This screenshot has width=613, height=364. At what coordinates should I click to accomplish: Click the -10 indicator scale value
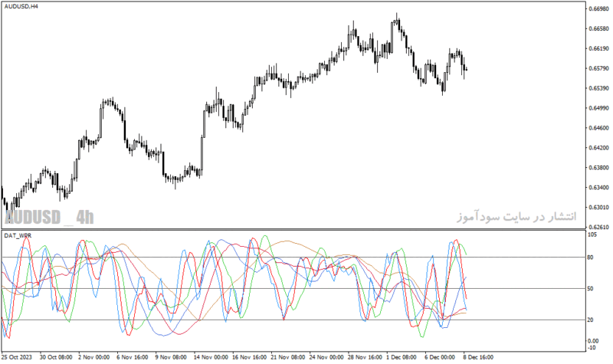[592, 348]
